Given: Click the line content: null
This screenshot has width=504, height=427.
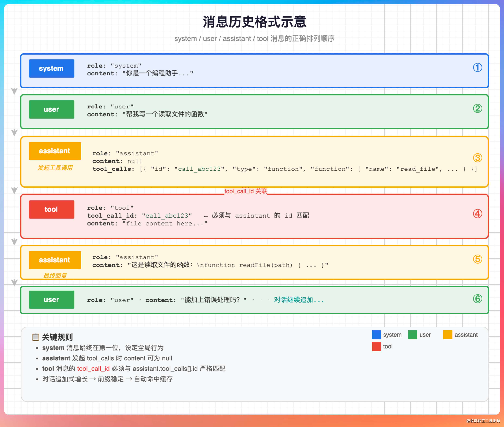Looking at the screenshot, I should click(x=117, y=161).
